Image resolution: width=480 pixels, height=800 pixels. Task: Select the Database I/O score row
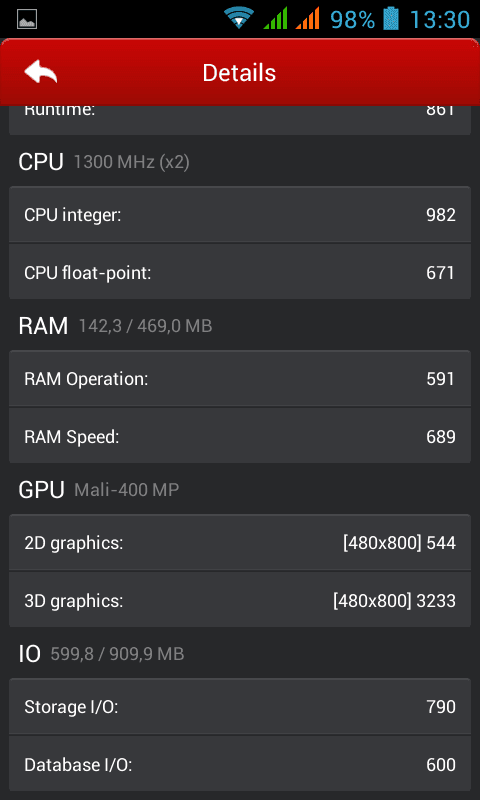240,764
